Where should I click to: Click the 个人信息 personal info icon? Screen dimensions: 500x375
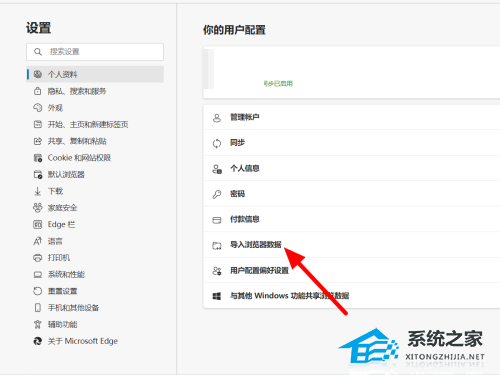pyautogui.click(x=217, y=169)
